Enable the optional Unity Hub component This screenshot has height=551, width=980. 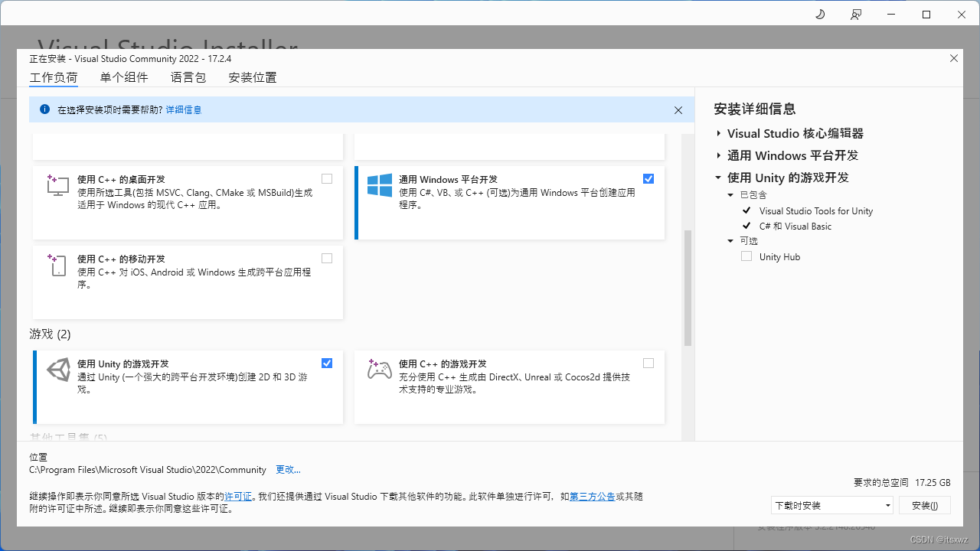click(x=746, y=257)
